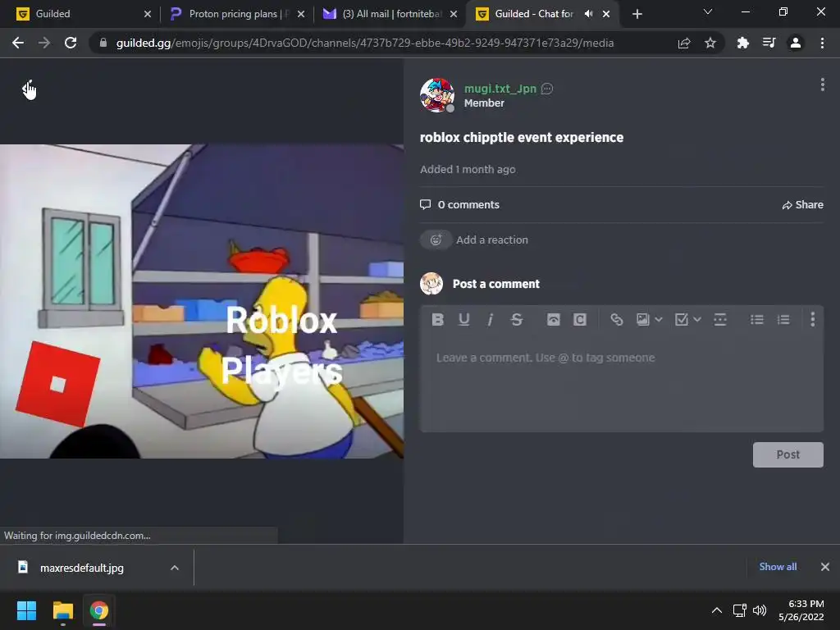840x630 pixels.
Task: Close the downloads bar
Action: pyautogui.click(x=825, y=567)
